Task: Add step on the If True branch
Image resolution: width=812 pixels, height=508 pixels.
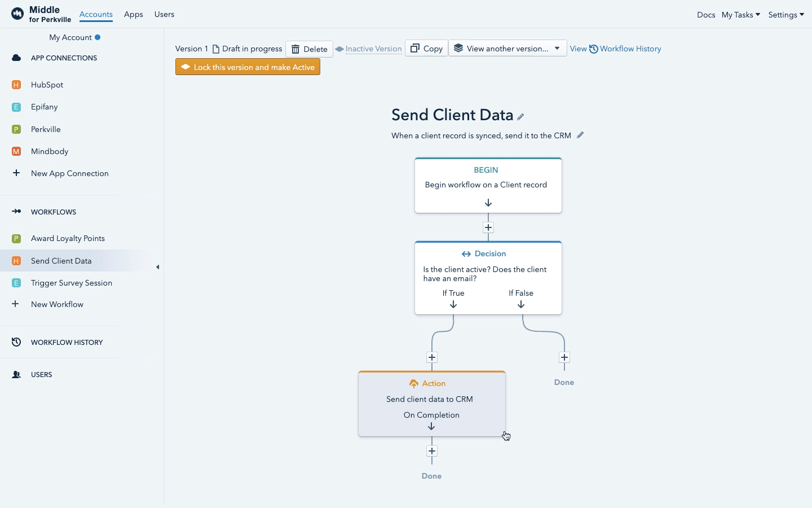Action: (432, 357)
